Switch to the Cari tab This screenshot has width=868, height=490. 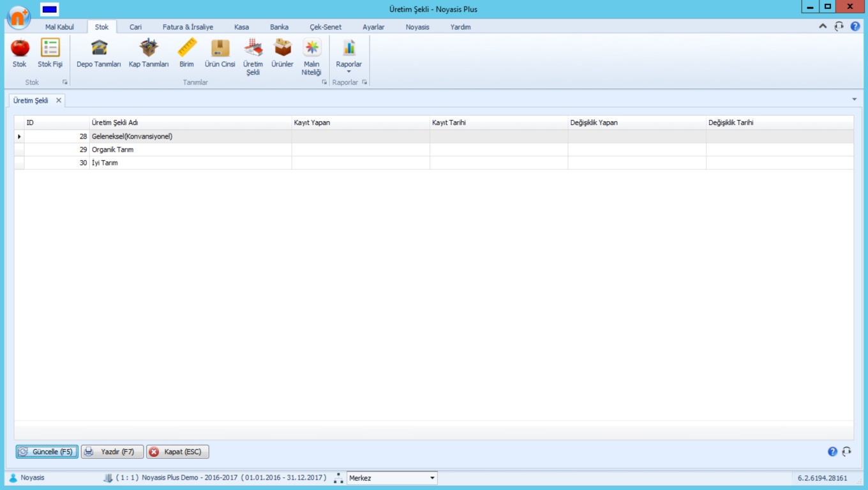click(135, 27)
